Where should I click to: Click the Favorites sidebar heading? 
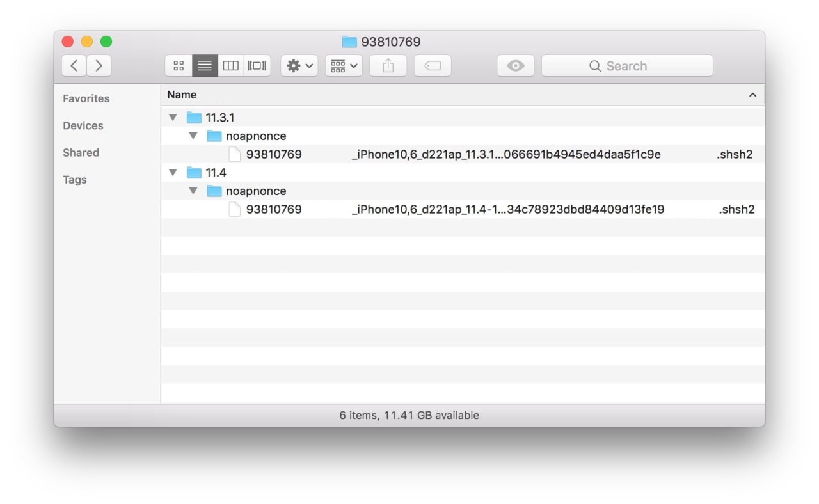(x=86, y=98)
